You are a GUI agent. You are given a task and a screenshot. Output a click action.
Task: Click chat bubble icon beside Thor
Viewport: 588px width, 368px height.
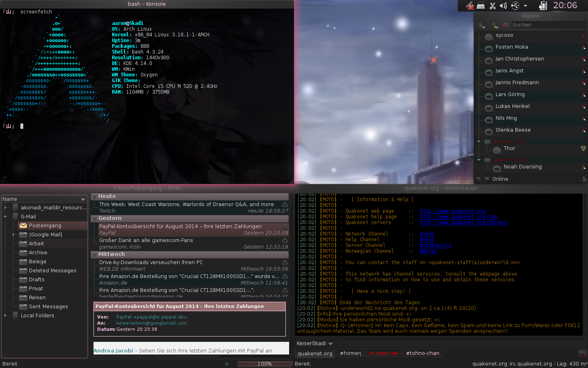(x=497, y=150)
